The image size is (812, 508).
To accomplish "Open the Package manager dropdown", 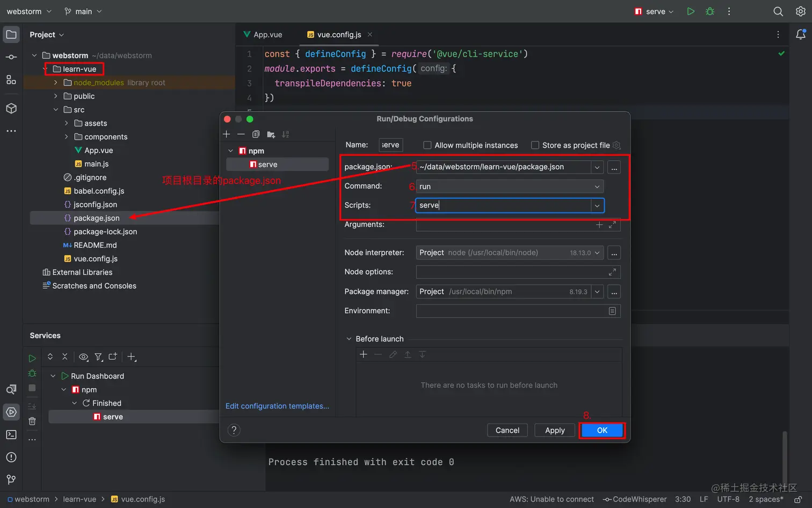I will [597, 292].
